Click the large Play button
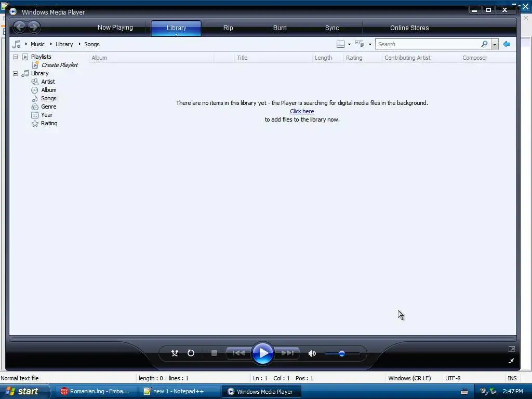This screenshot has height=399, width=532. tap(263, 353)
